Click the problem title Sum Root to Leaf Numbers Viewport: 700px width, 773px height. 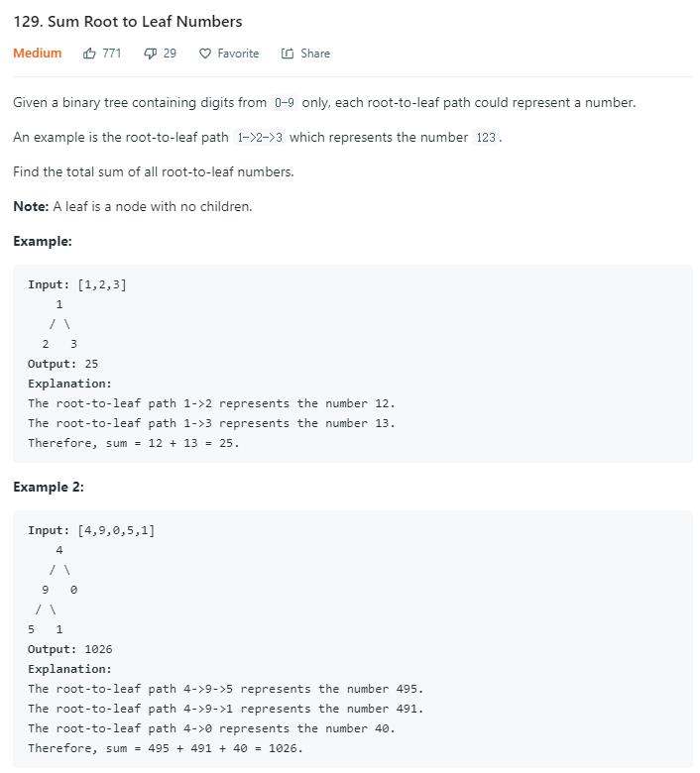[x=128, y=21]
